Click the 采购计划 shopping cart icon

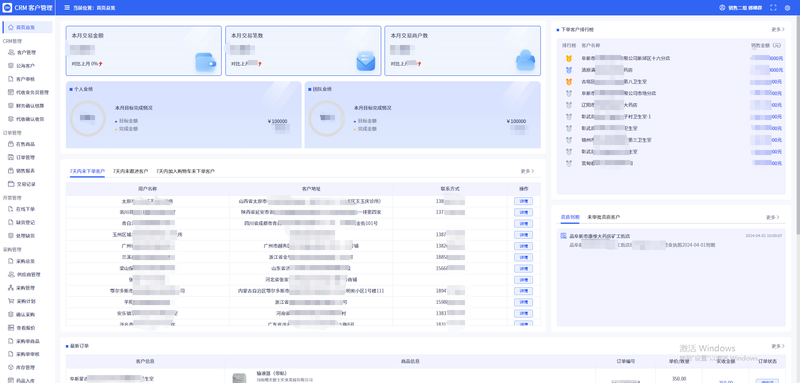click(x=11, y=301)
